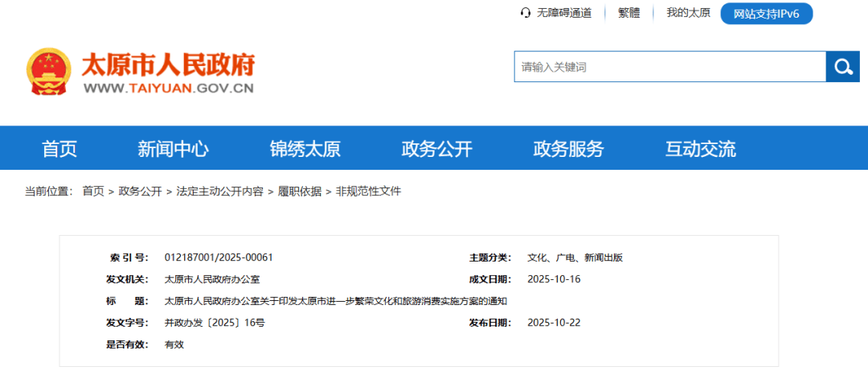Click the headset accessibility icon
The width and height of the screenshot is (868, 375).
526,13
